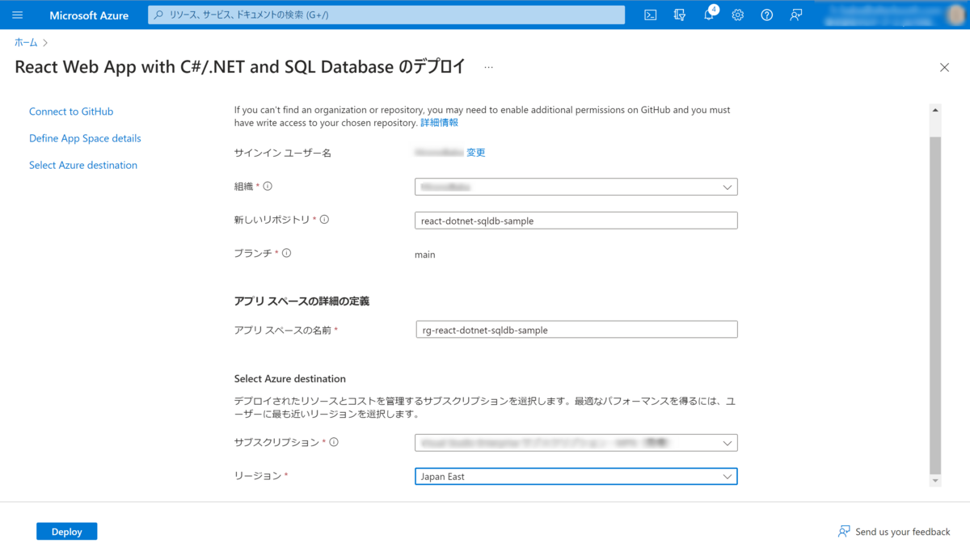The image size is (970, 560).
Task: Open the Cloud Shell terminal icon
Action: click(650, 15)
